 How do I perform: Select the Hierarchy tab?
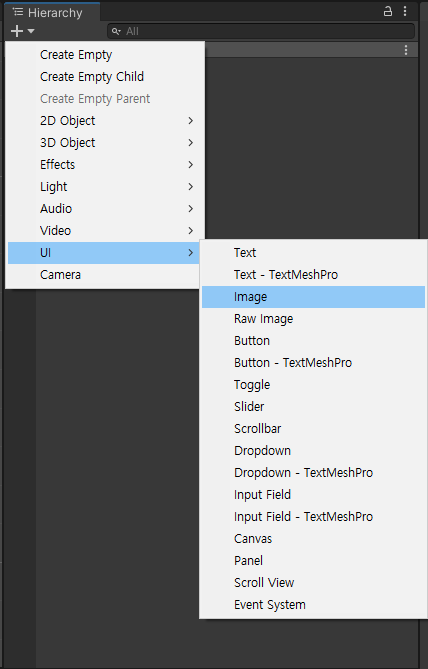pyautogui.click(x=52, y=12)
